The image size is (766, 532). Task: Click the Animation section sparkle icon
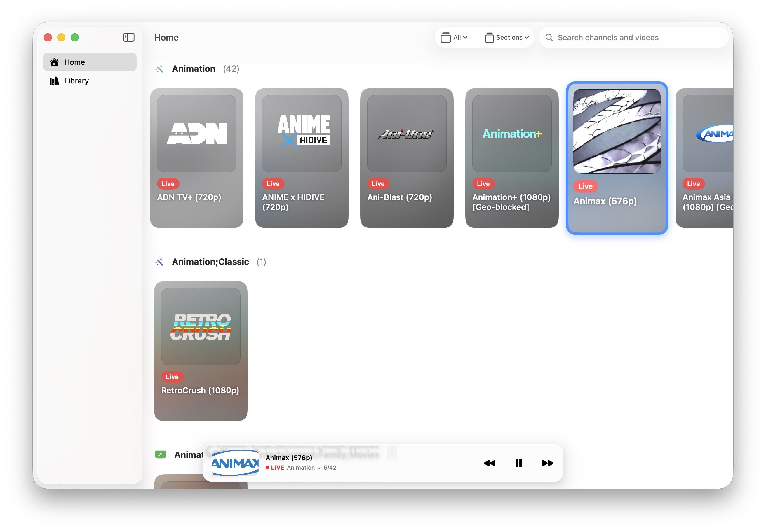(159, 69)
